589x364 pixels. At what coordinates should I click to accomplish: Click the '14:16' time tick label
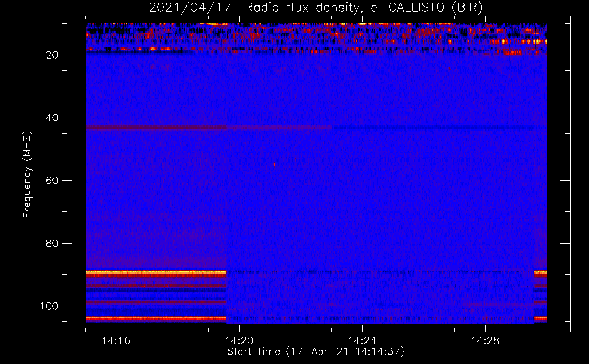pyautogui.click(x=116, y=341)
